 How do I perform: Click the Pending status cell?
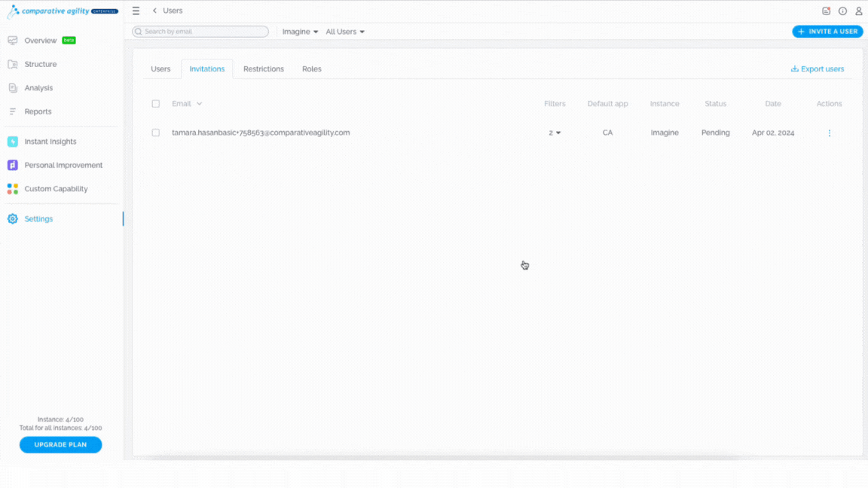coord(715,133)
